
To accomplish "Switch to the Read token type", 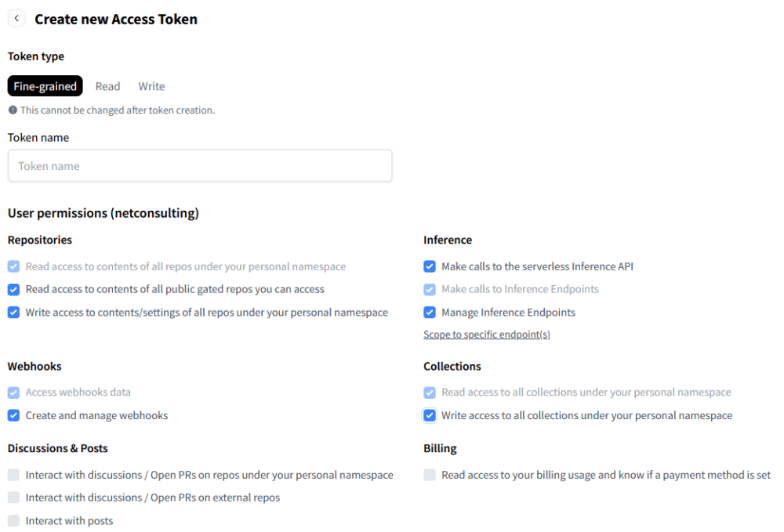I will [107, 86].
